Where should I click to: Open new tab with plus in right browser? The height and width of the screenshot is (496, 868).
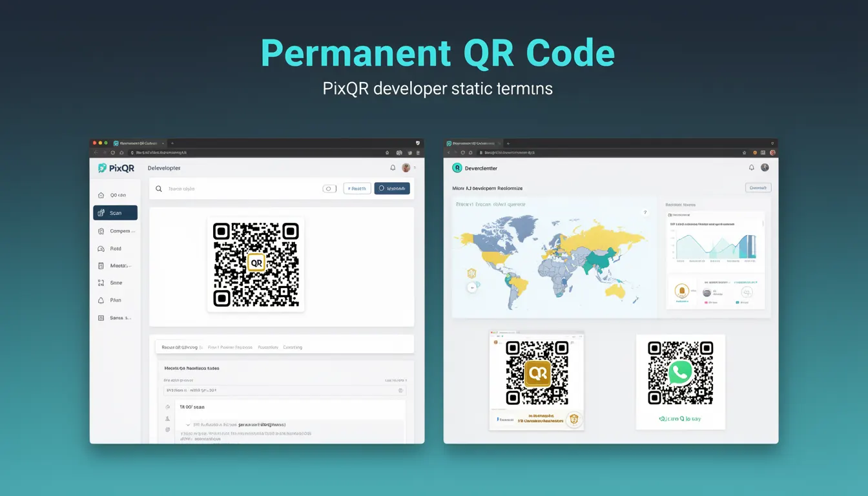click(x=508, y=143)
